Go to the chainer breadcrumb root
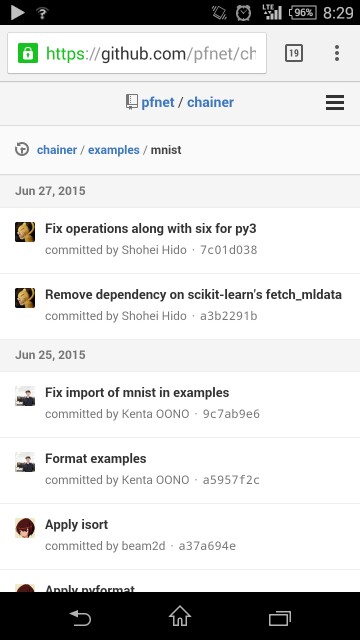 pyautogui.click(x=57, y=150)
